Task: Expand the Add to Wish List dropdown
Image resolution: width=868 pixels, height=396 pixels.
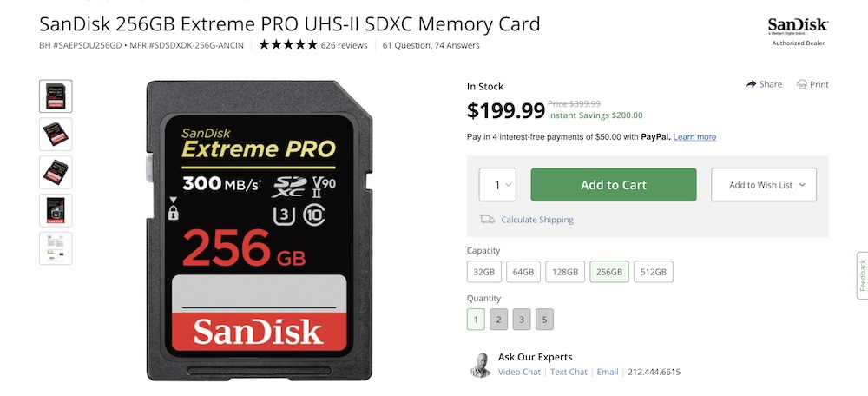Action: point(764,184)
